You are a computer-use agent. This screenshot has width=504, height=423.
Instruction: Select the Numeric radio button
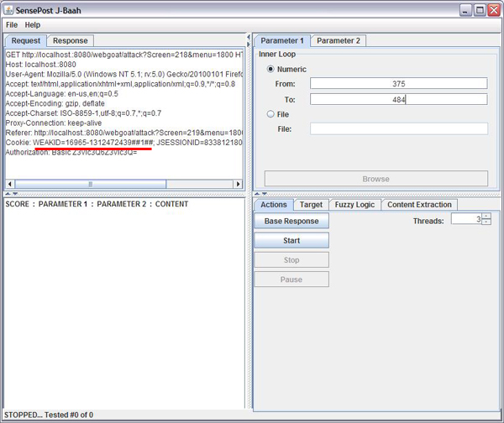pos(270,69)
